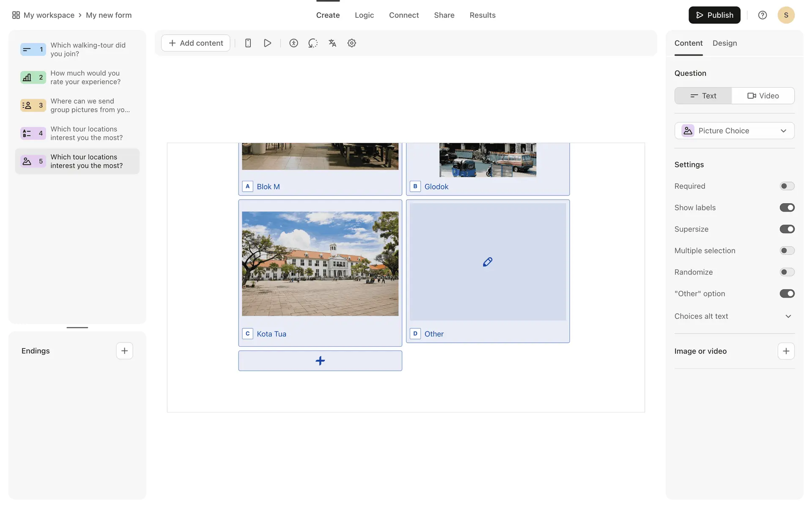
Task: Turn off the Supersize toggle
Action: (x=787, y=229)
